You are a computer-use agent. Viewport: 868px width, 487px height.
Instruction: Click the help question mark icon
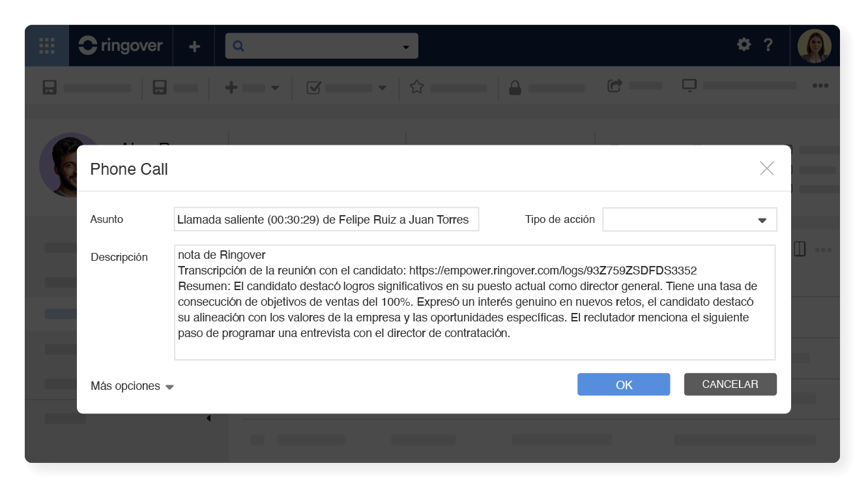[x=768, y=45]
